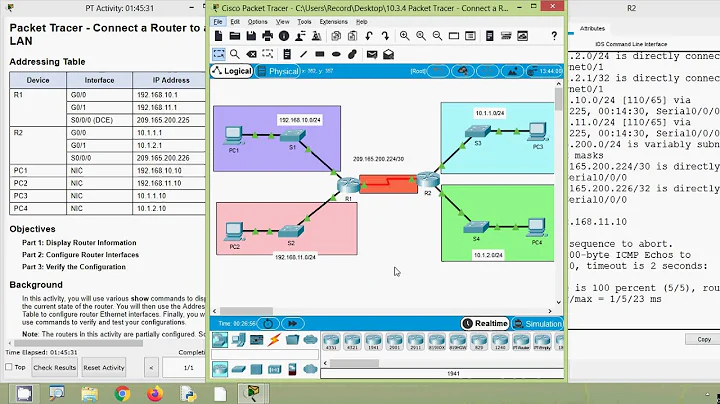This screenshot has width=720, height=404.
Task: Switch to Realtime mode
Action: (x=485, y=323)
